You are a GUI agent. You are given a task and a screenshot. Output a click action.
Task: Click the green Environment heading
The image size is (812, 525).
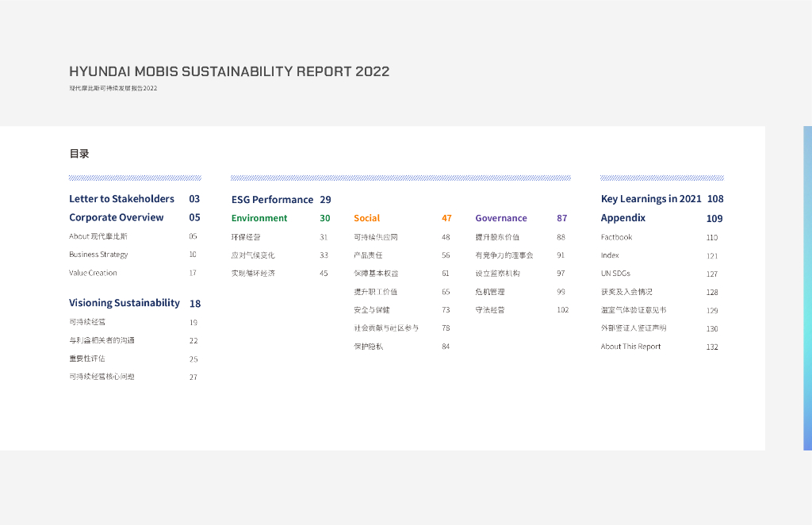[x=259, y=218]
